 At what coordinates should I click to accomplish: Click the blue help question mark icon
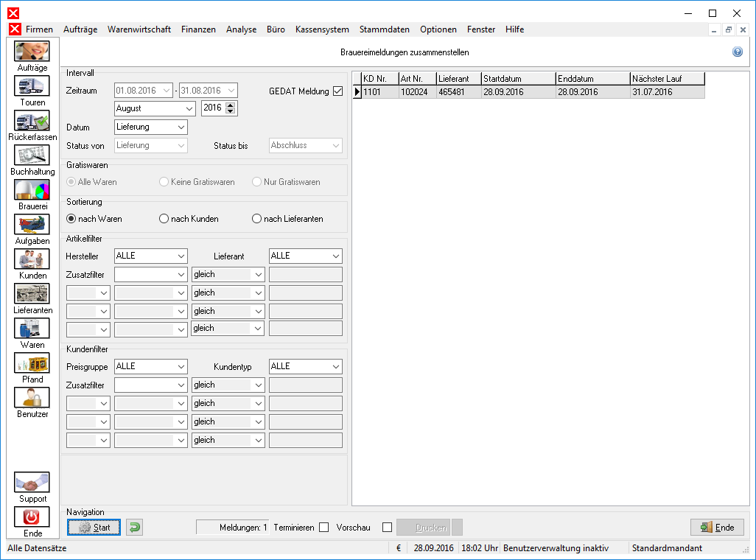(737, 52)
